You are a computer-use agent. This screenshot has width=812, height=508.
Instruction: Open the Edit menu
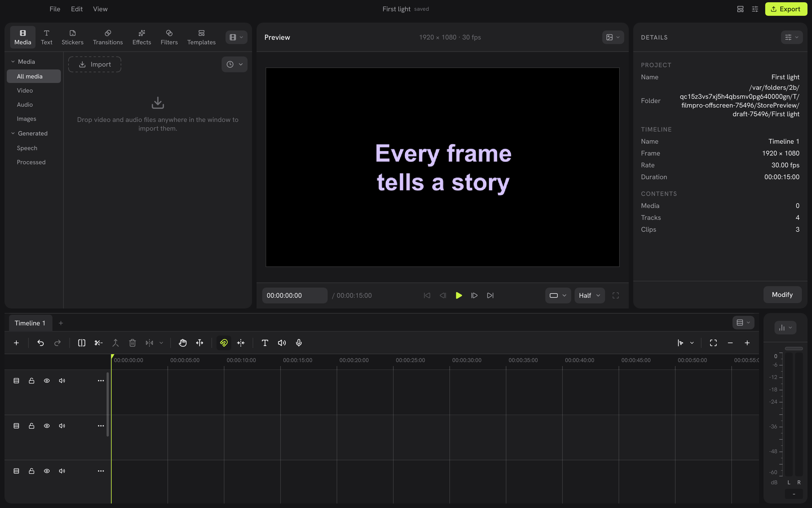point(77,9)
